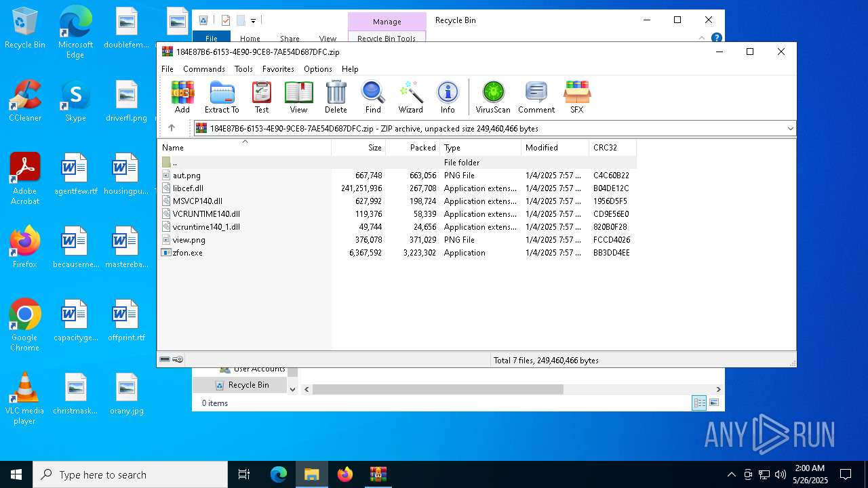868x488 pixels.
Task: Open the volume control in tray
Action: point(781,474)
